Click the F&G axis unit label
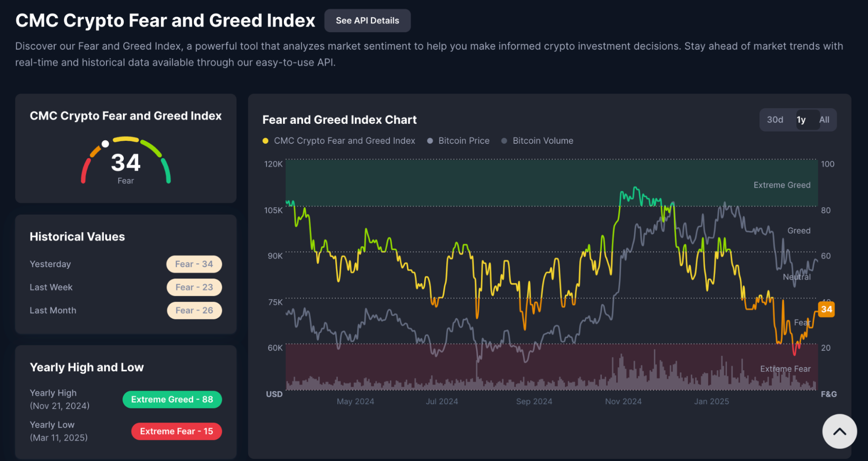This screenshot has height=461, width=868. point(828,394)
